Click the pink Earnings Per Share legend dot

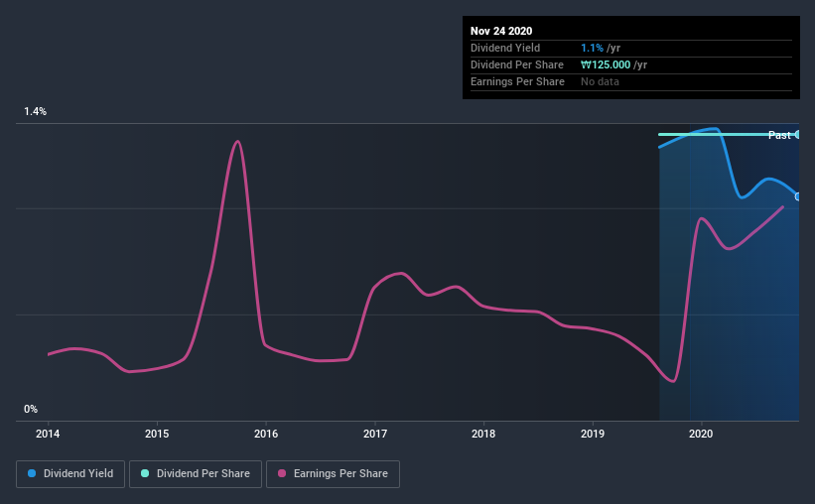[x=282, y=474]
